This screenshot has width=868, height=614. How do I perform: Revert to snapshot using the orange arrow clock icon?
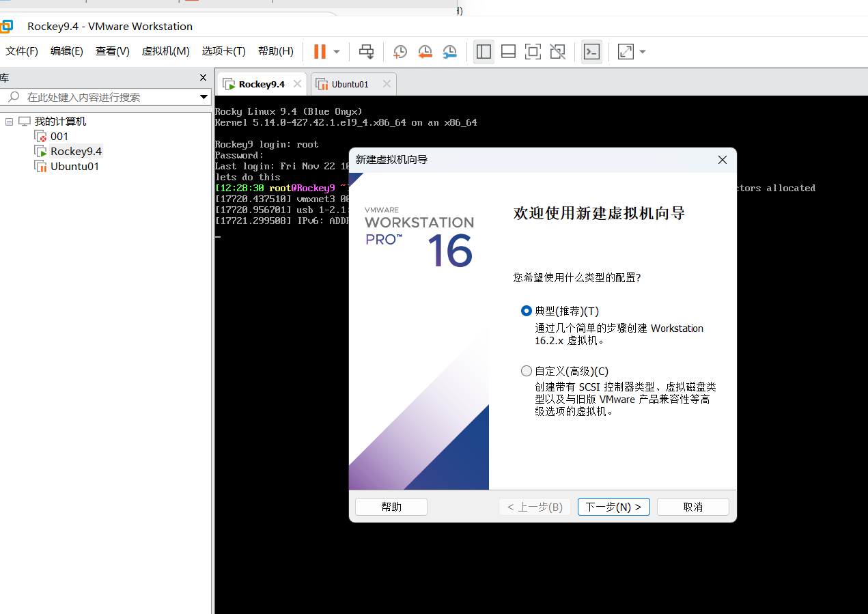pos(425,51)
